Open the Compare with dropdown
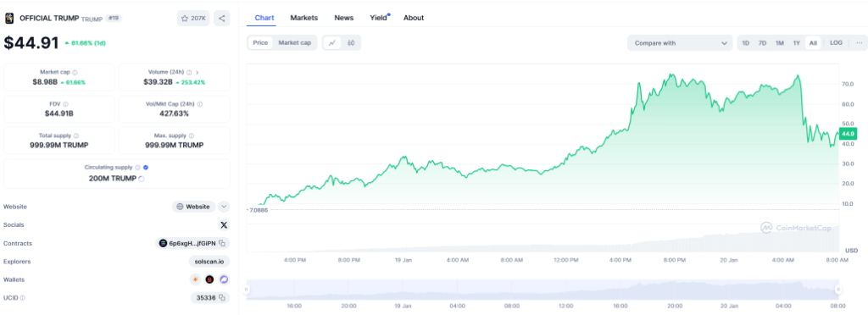 tap(680, 43)
